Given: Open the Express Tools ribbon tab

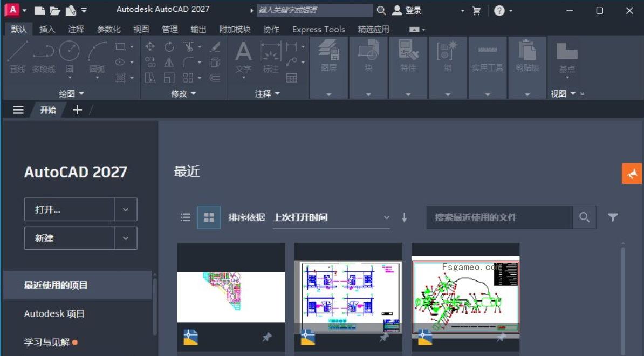Looking at the screenshot, I should point(318,29).
